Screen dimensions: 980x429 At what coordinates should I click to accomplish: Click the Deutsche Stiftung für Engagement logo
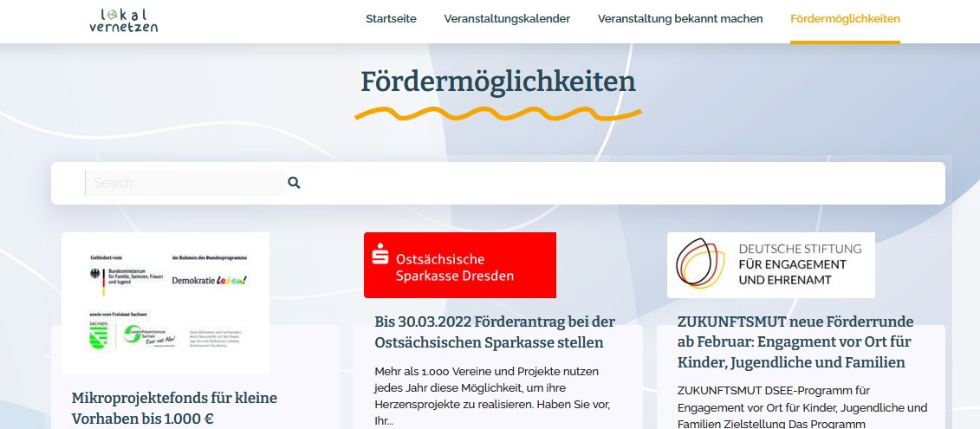pos(770,265)
